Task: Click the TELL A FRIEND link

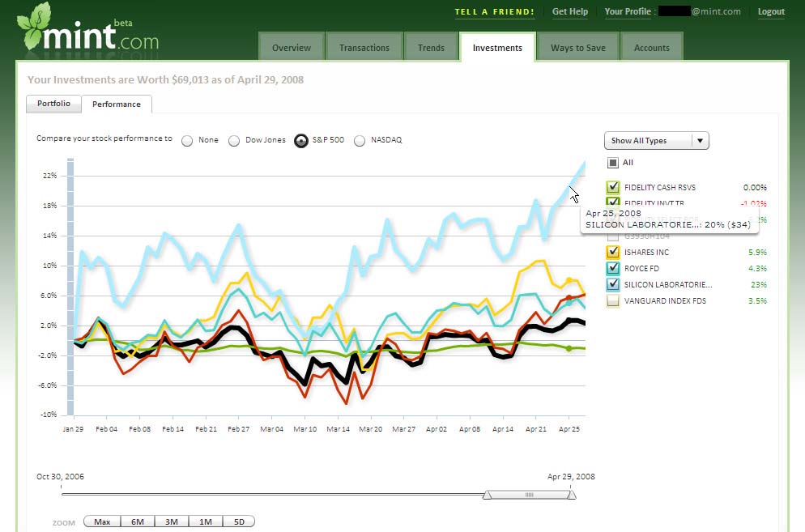Action: (x=496, y=12)
